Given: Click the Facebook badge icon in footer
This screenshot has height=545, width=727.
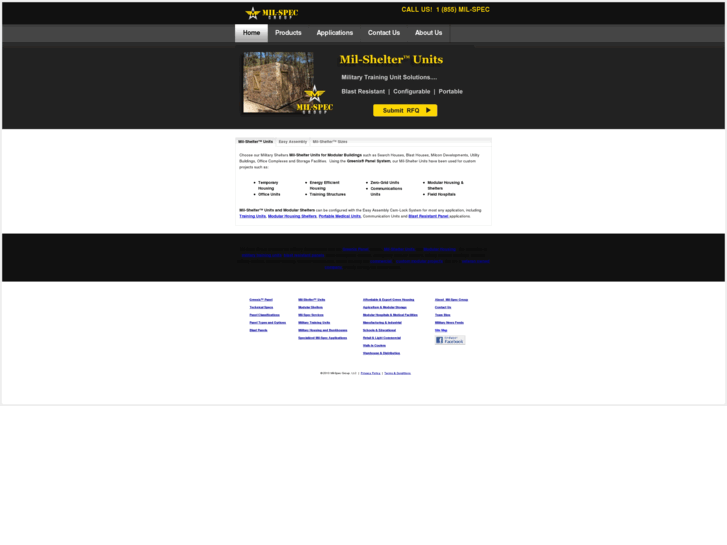Looking at the screenshot, I should pyautogui.click(x=450, y=340).
